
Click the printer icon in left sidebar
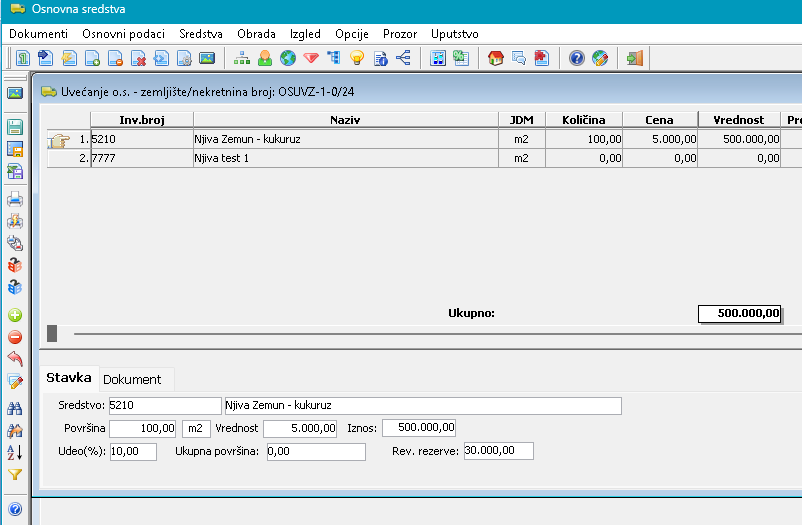click(x=15, y=198)
